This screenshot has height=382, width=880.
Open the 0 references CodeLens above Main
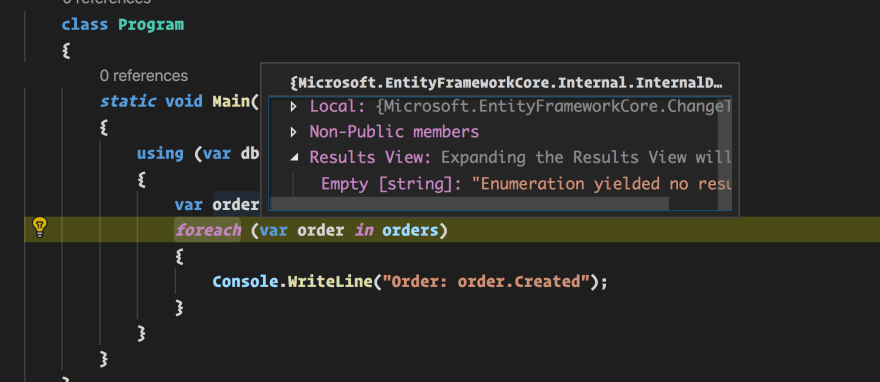(x=144, y=76)
